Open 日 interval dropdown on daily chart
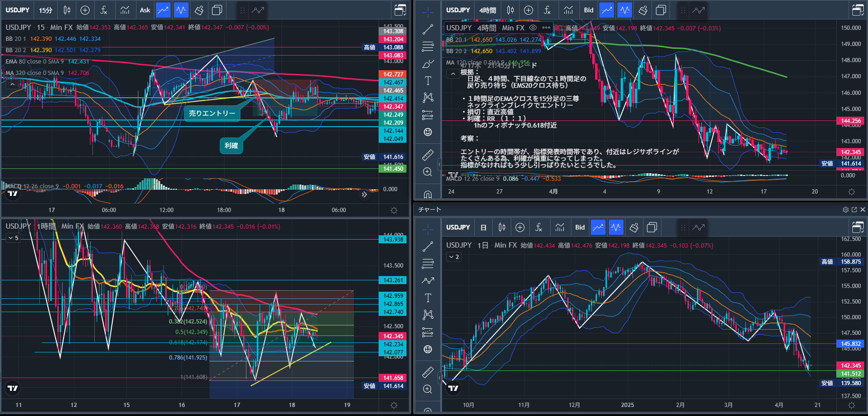Viewport: 868px width, 416px height. (x=483, y=227)
